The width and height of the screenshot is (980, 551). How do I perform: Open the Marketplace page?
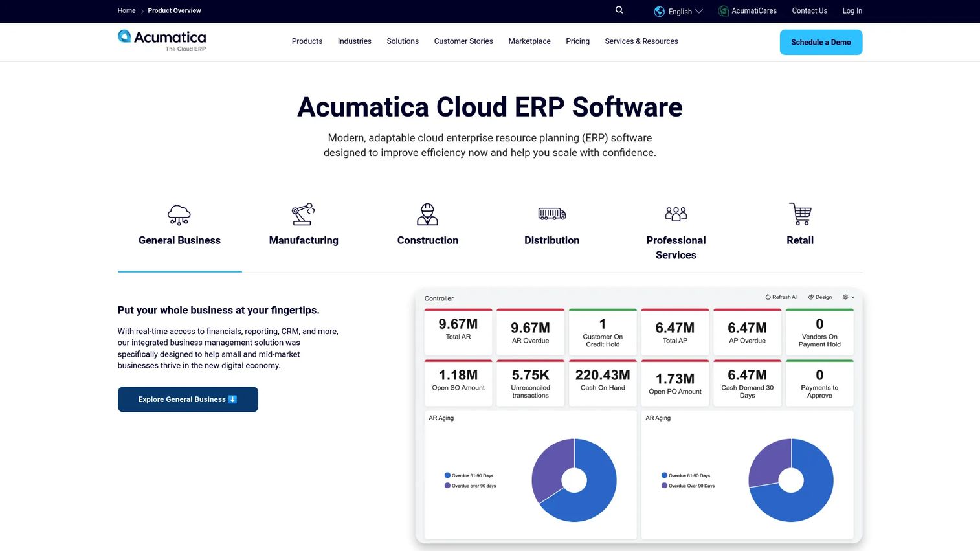(529, 41)
